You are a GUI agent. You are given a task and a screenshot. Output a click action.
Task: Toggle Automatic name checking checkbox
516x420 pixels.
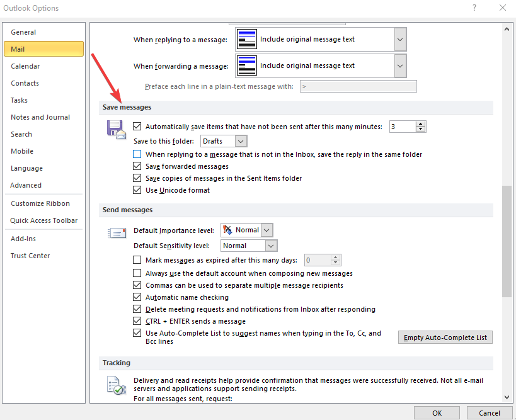[x=137, y=297]
